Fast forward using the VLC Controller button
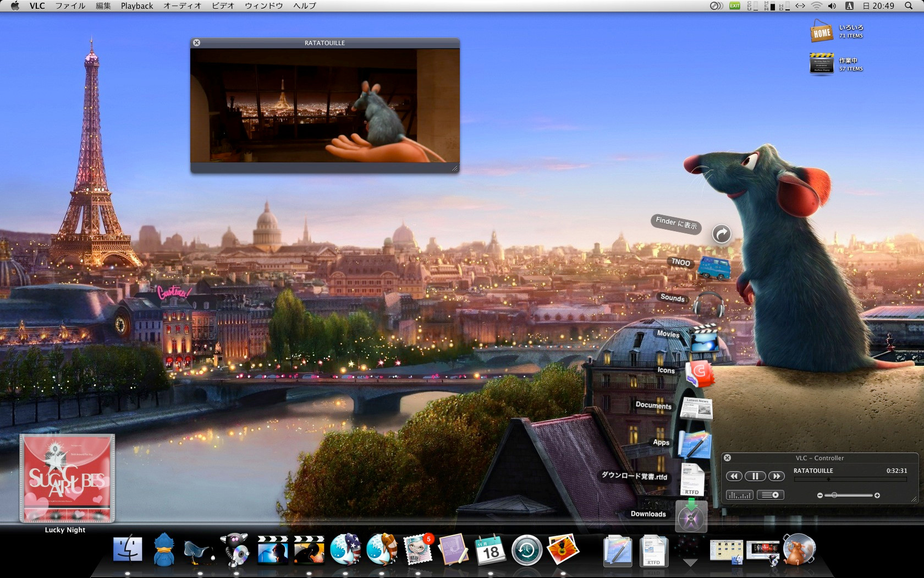 [776, 476]
